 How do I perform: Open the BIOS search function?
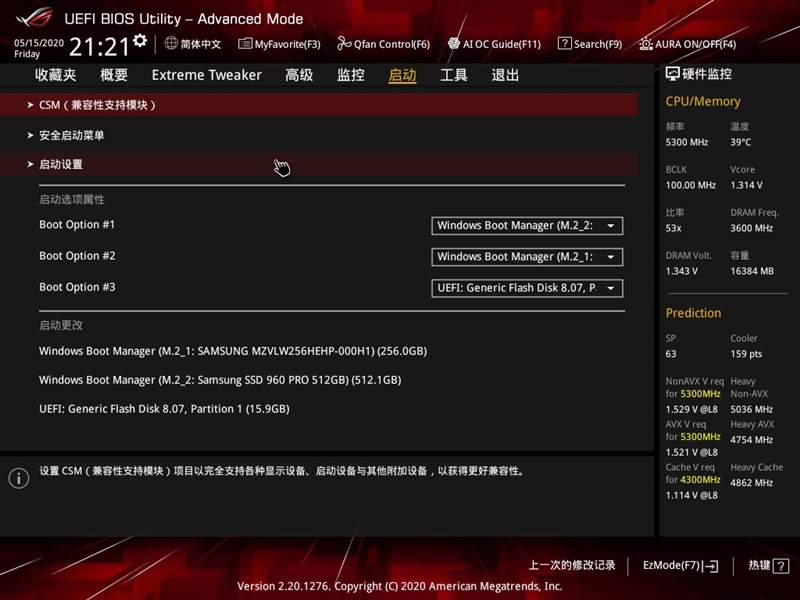coord(590,44)
